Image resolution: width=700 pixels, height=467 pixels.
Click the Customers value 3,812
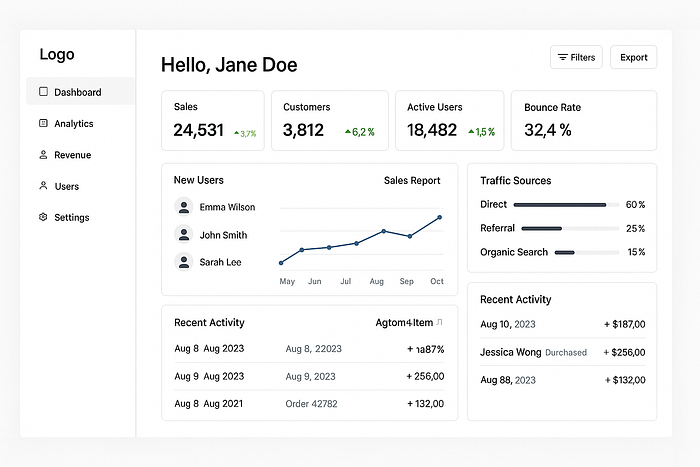(x=303, y=130)
